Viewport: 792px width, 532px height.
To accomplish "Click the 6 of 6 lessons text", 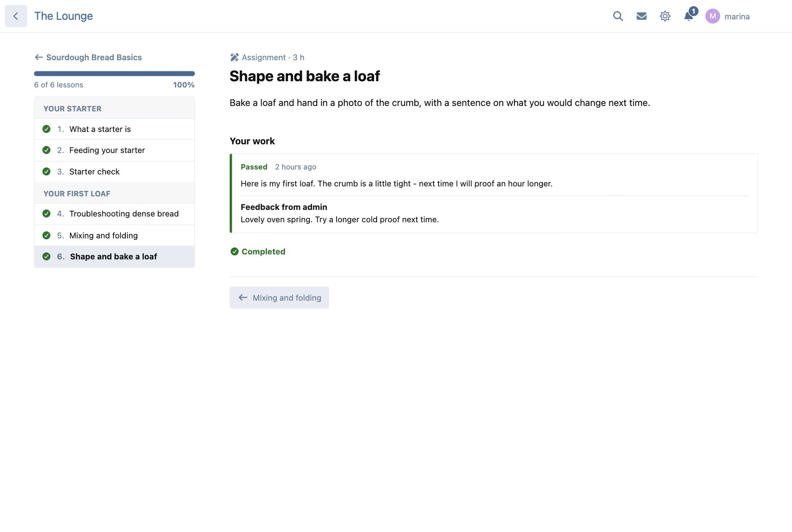I will pyautogui.click(x=59, y=85).
